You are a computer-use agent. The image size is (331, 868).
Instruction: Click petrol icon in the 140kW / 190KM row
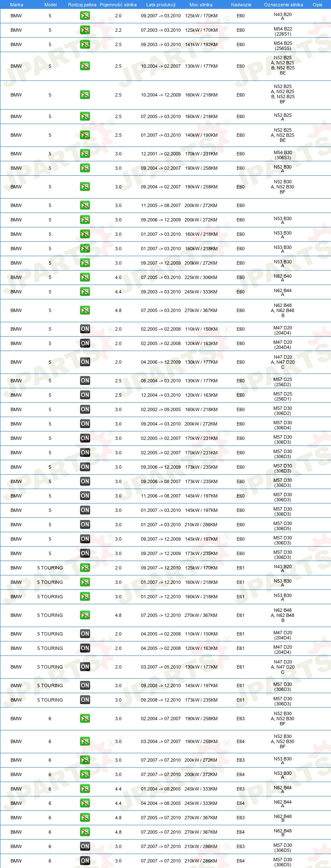[x=85, y=135]
